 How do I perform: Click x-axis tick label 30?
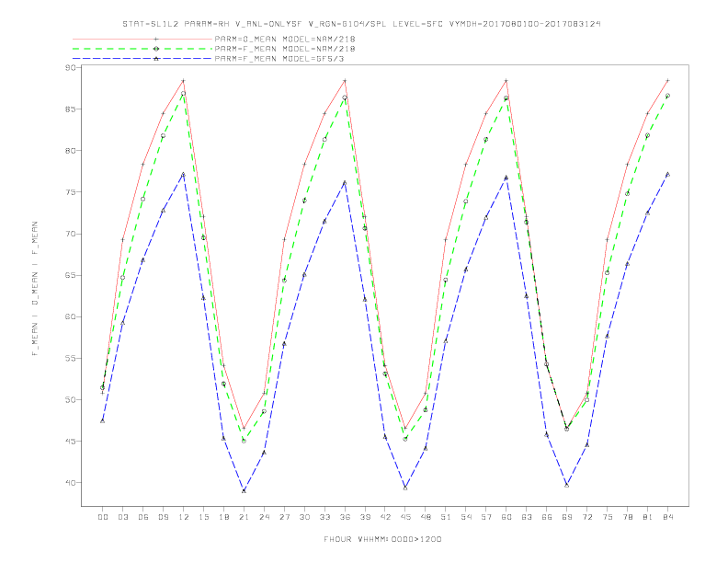coord(304,517)
